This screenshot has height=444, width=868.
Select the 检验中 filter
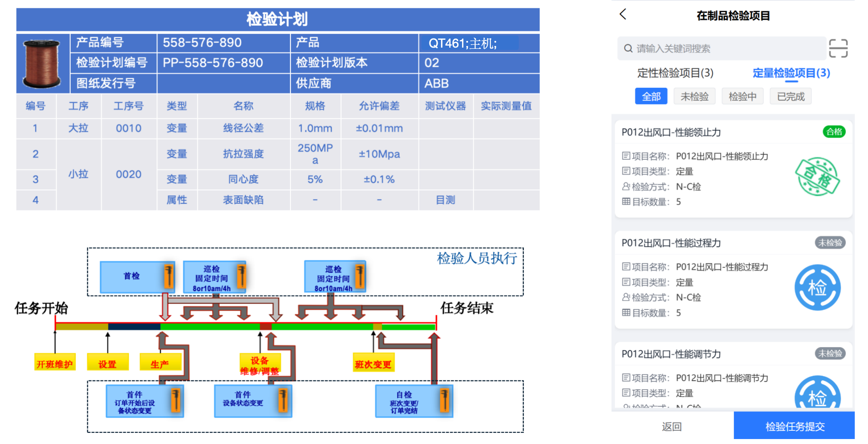tap(742, 96)
